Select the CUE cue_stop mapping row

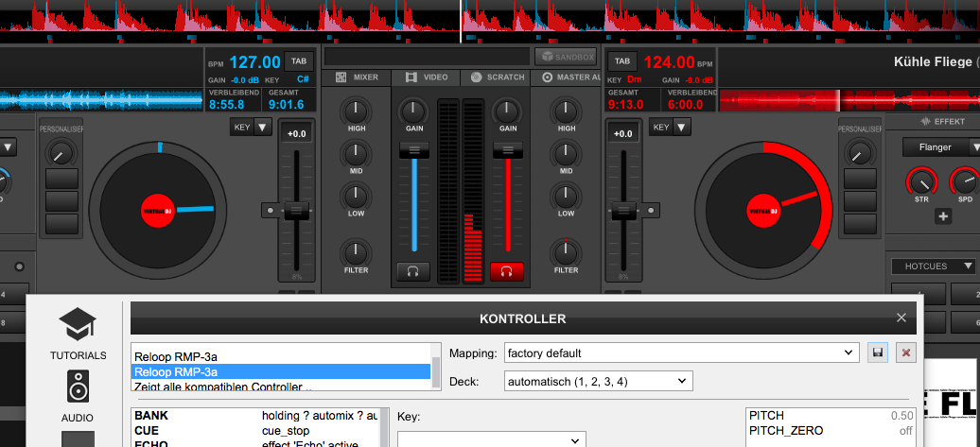coord(255,431)
